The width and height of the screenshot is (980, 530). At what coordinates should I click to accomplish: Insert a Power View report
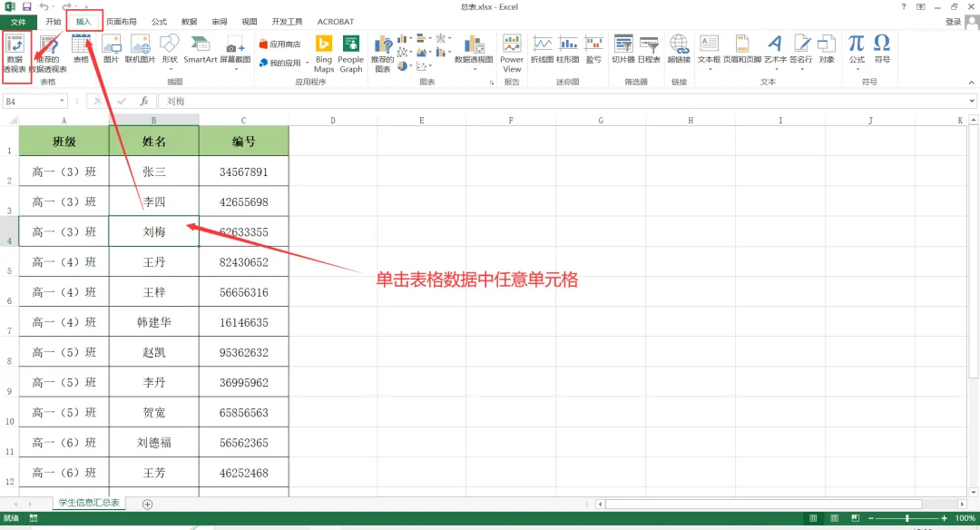point(512,54)
